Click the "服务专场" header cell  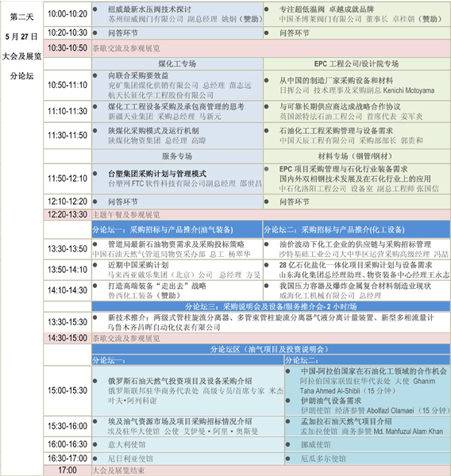pos(177,156)
